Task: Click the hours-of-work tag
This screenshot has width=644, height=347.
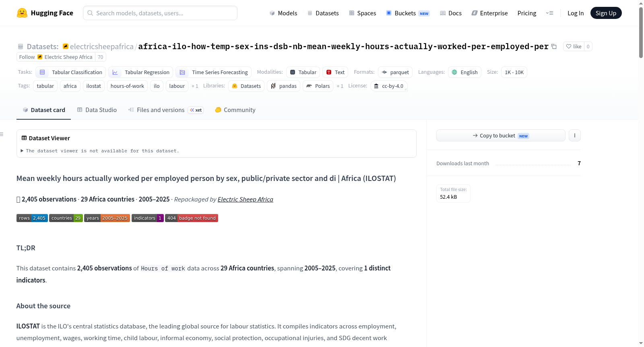Action: point(127,86)
